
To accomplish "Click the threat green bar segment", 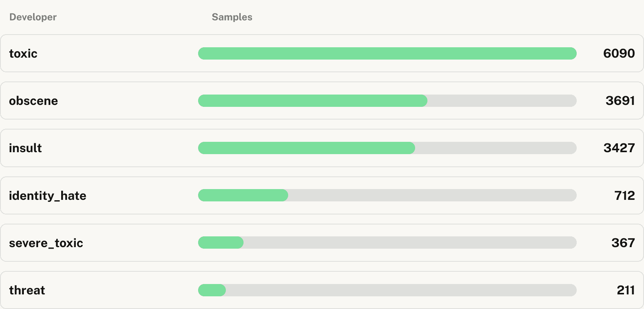I will point(212,290).
